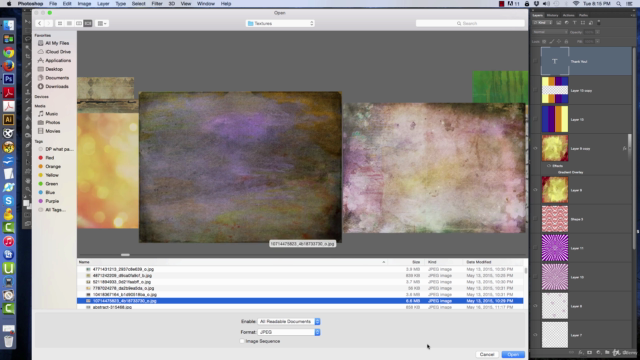640x360 pixels.
Task: Open the Enable file type dropdown
Action: coord(289,322)
